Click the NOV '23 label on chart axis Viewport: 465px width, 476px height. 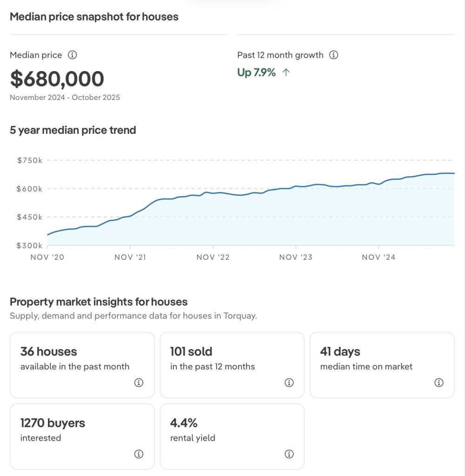(x=296, y=257)
